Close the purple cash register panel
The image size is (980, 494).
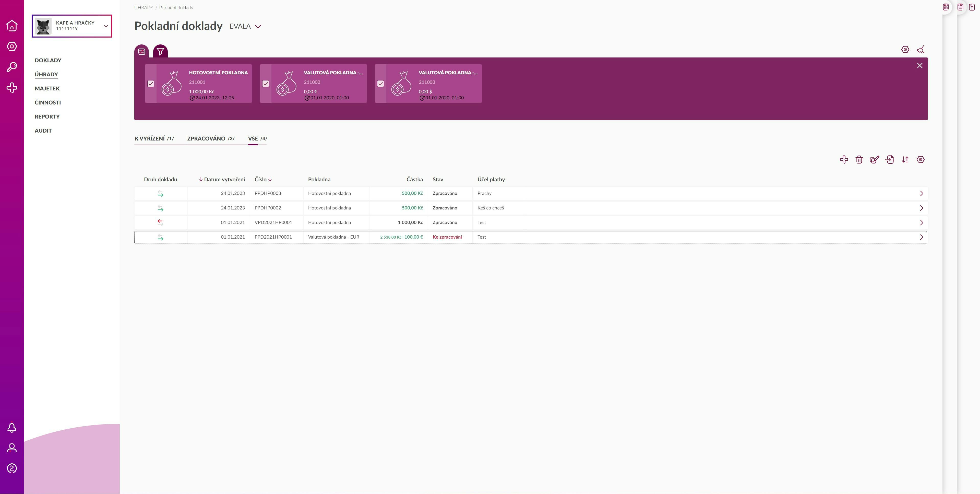coord(919,65)
